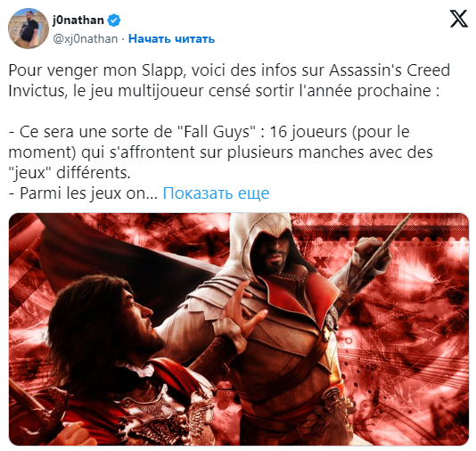The height and width of the screenshot is (451, 476).
Task: Open the Assassin's Creed embedded image
Action: tap(239, 329)
